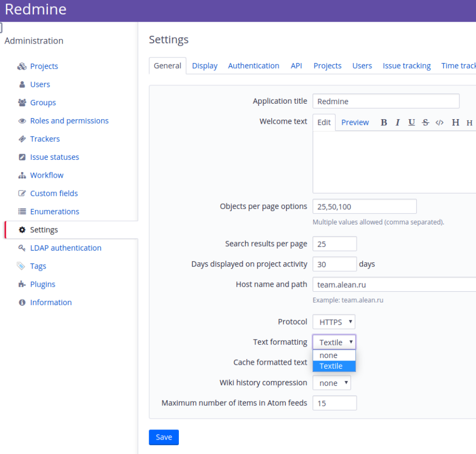Click the Enumerations list icon
The width and height of the screenshot is (476, 454).
(x=22, y=212)
